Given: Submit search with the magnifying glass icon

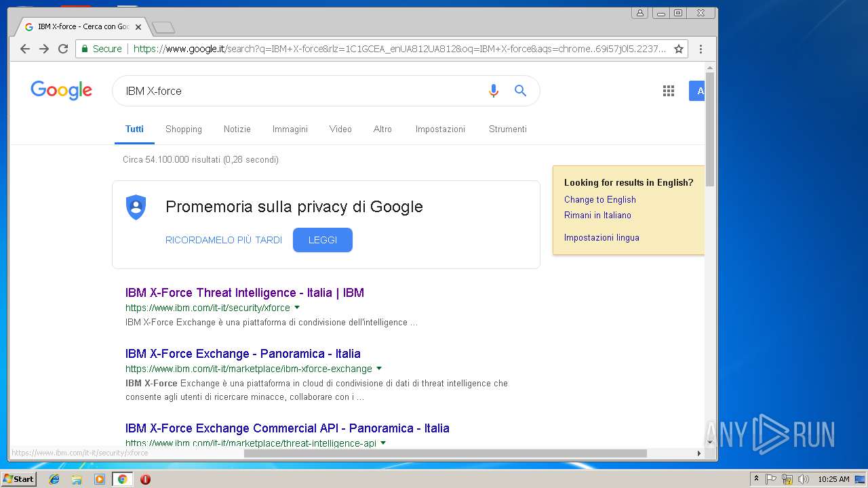Looking at the screenshot, I should click(x=520, y=91).
